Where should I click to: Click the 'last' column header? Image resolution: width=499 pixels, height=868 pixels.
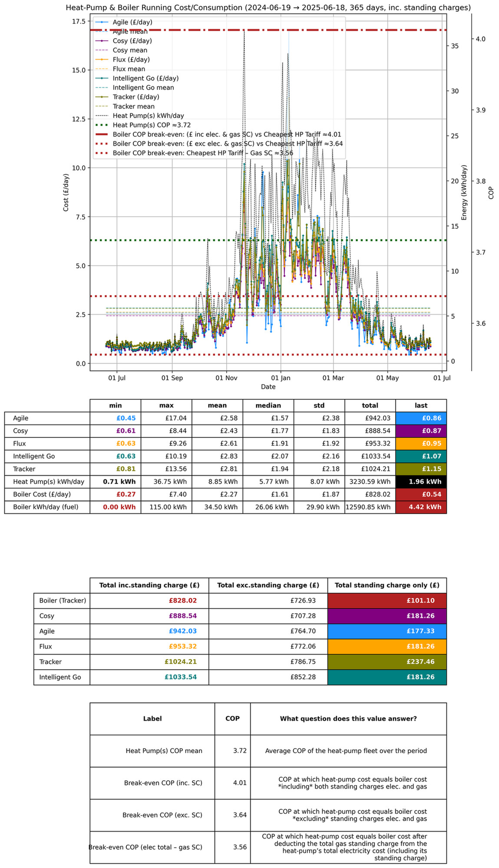[x=421, y=405]
